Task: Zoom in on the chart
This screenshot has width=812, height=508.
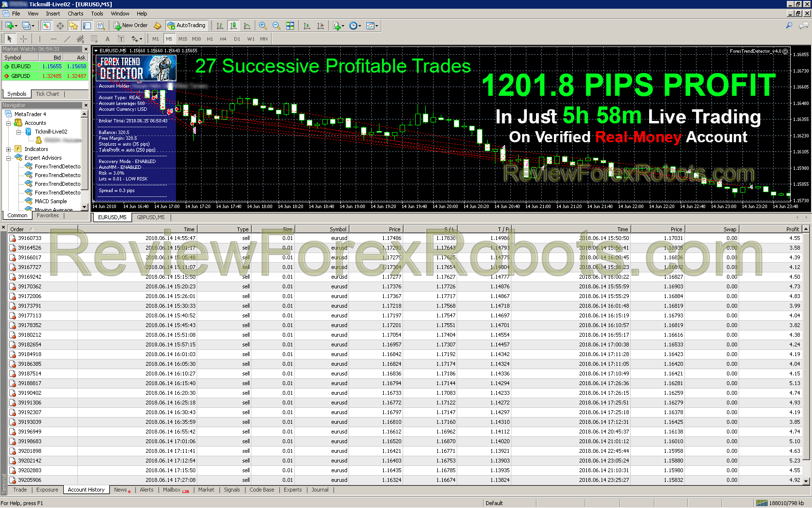Action: click(x=262, y=26)
